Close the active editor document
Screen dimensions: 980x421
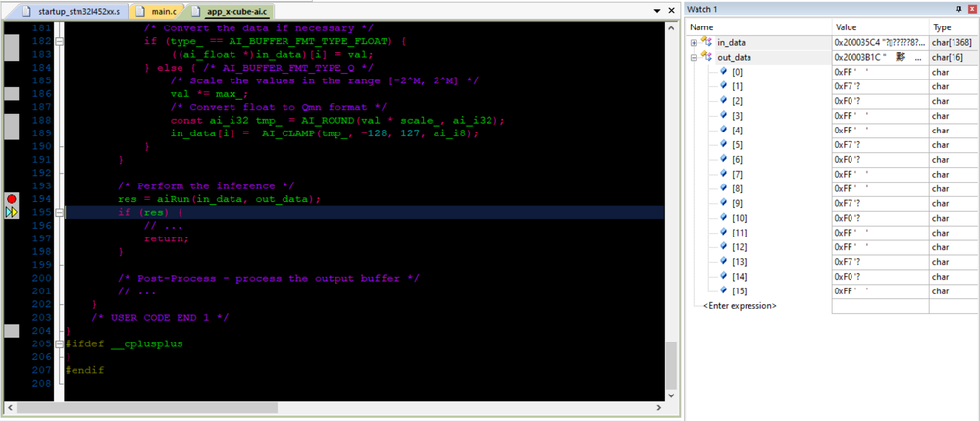pyautogui.click(x=672, y=11)
